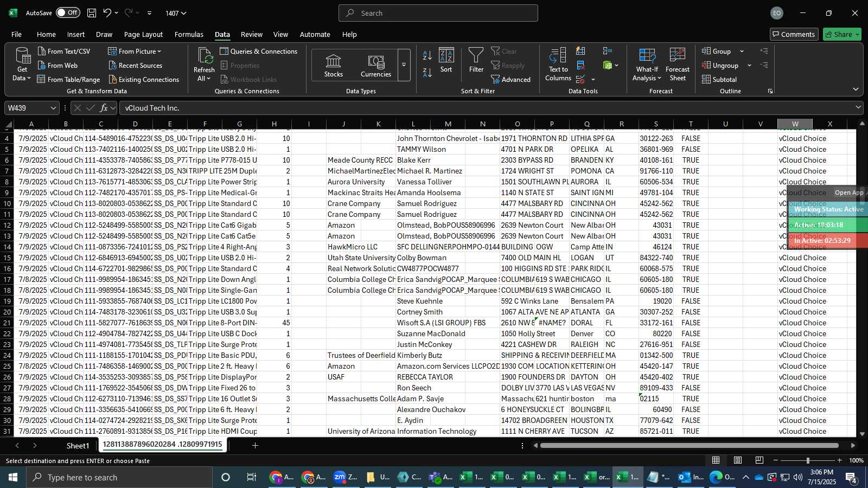The height and width of the screenshot is (488, 868).
Task: Sort A to Z ascending
Action: (427, 55)
